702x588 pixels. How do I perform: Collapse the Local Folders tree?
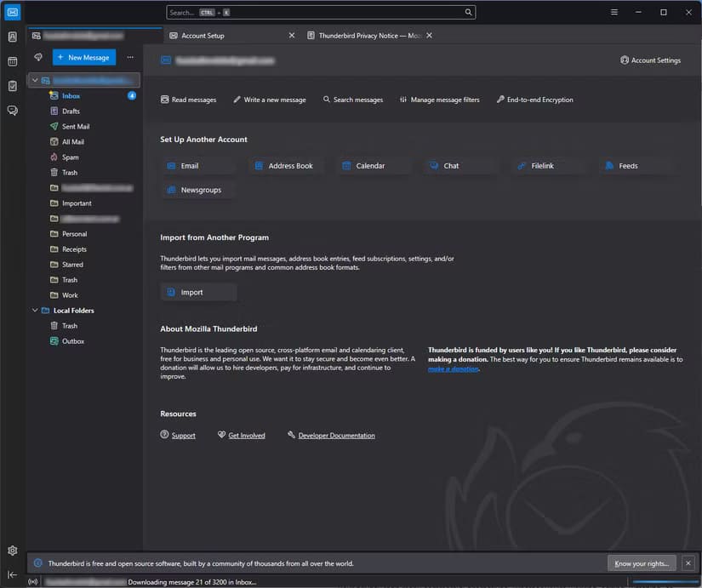[35, 311]
